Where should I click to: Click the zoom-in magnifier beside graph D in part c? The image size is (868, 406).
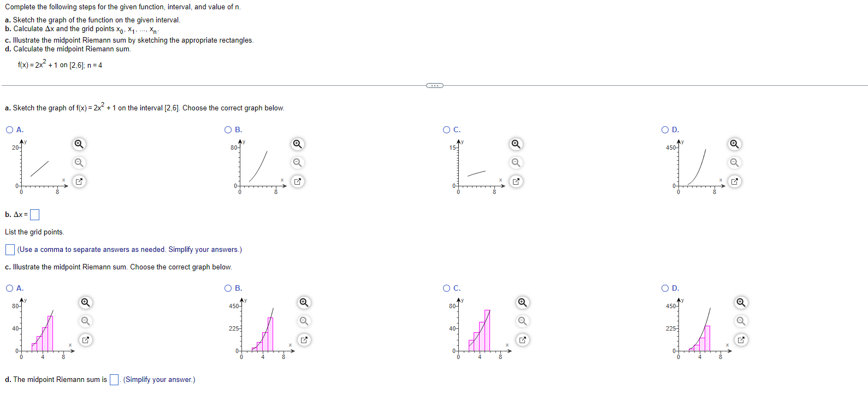pos(740,302)
